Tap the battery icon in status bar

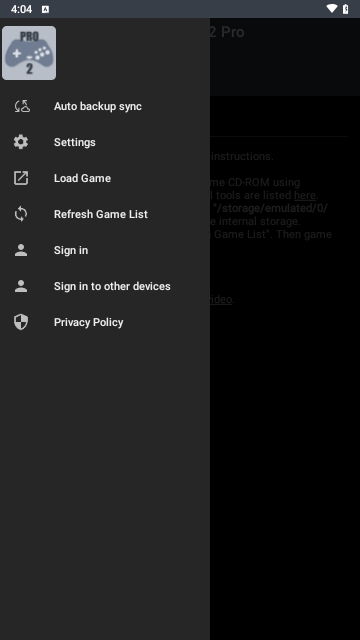click(346, 9)
